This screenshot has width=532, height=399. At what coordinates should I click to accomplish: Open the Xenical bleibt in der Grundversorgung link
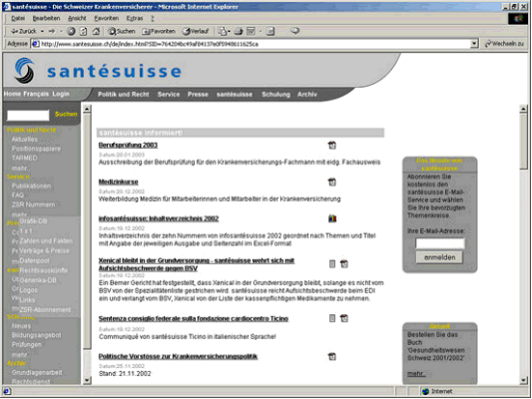[x=196, y=264]
